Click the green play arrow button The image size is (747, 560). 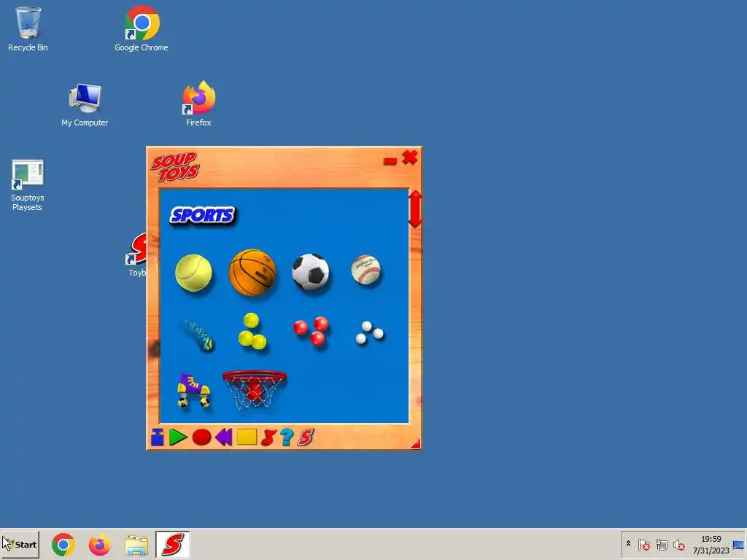(178, 437)
